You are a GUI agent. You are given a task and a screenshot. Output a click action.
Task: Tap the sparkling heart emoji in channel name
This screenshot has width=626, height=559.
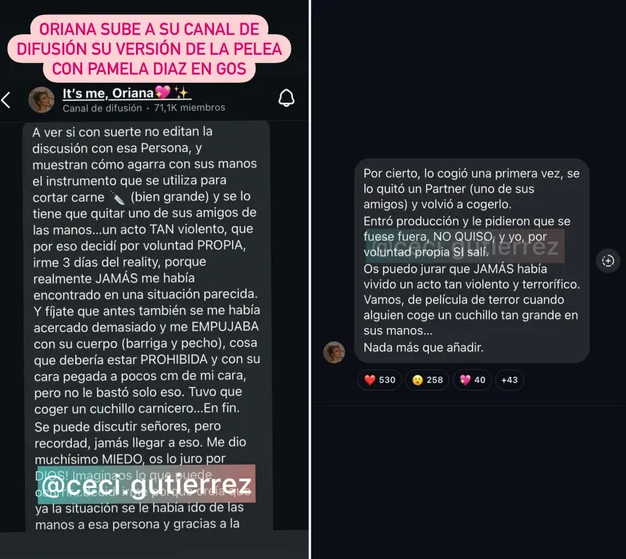tap(162, 93)
